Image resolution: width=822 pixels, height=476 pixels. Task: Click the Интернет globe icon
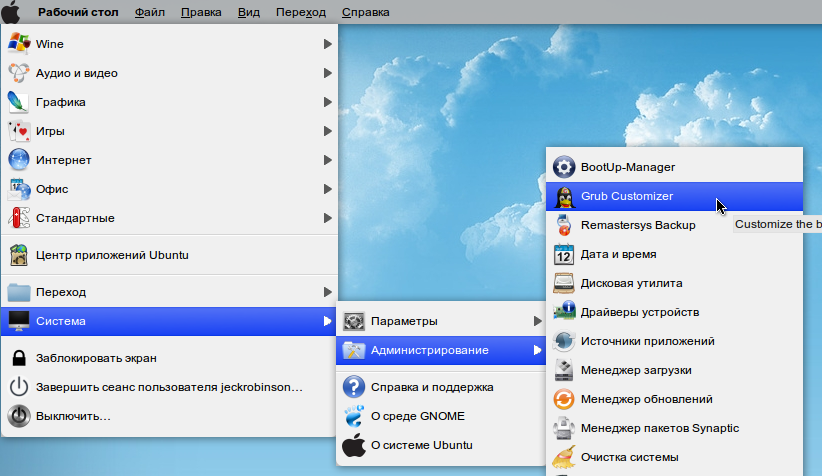[19, 160]
